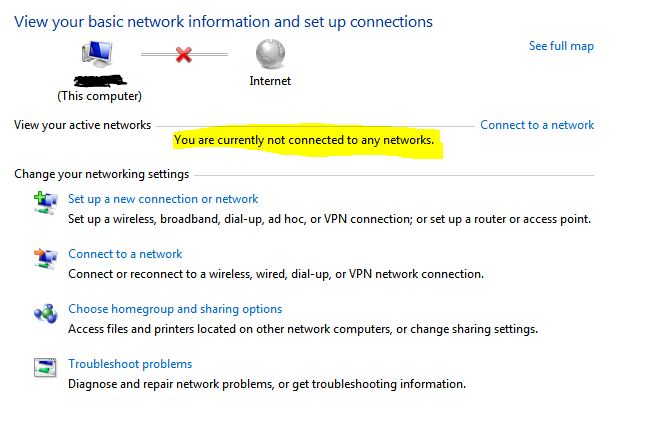Select Connect to a network under networking settings
Image resolution: width=645 pixels, height=423 pixels.
(x=125, y=254)
